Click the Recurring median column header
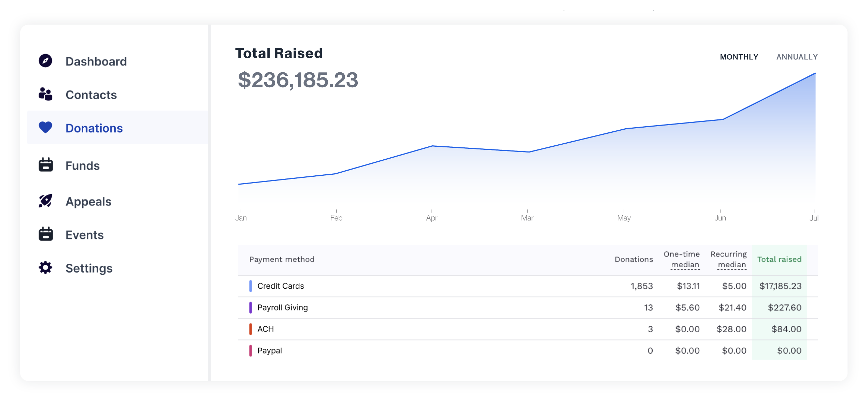Screen dimensions: 868x406 728,259
